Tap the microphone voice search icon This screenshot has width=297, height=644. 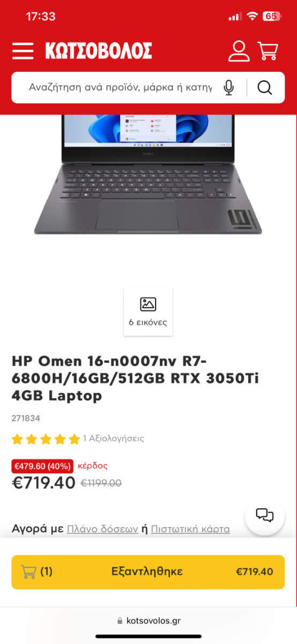229,87
